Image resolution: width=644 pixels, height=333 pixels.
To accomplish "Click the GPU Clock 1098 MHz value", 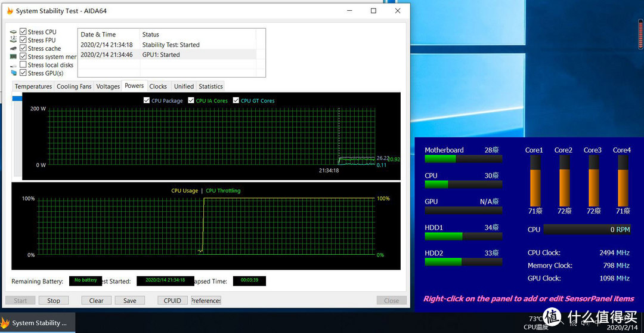I will coord(614,278).
